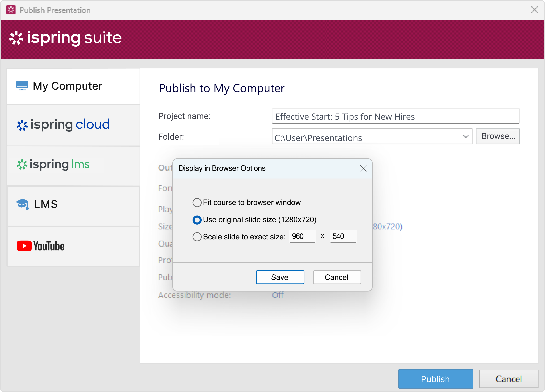Click the Display in Browser Options title
The image size is (545, 392).
pos(222,168)
